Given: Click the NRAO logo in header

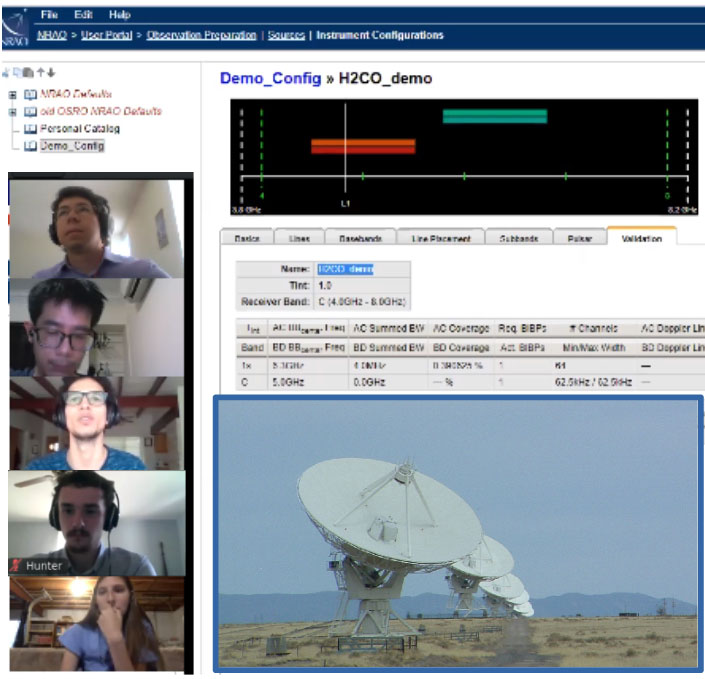Looking at the screenshot, I should pos(15,29).
